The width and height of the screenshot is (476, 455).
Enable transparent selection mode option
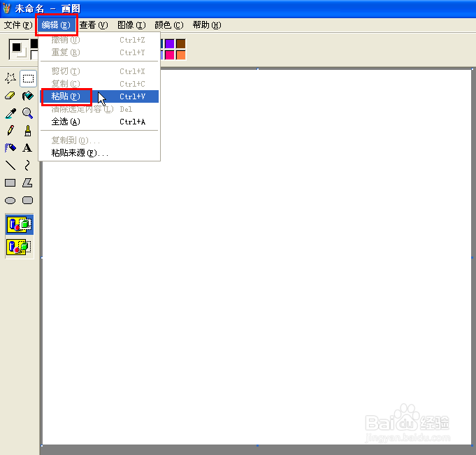tap(20, 247)
